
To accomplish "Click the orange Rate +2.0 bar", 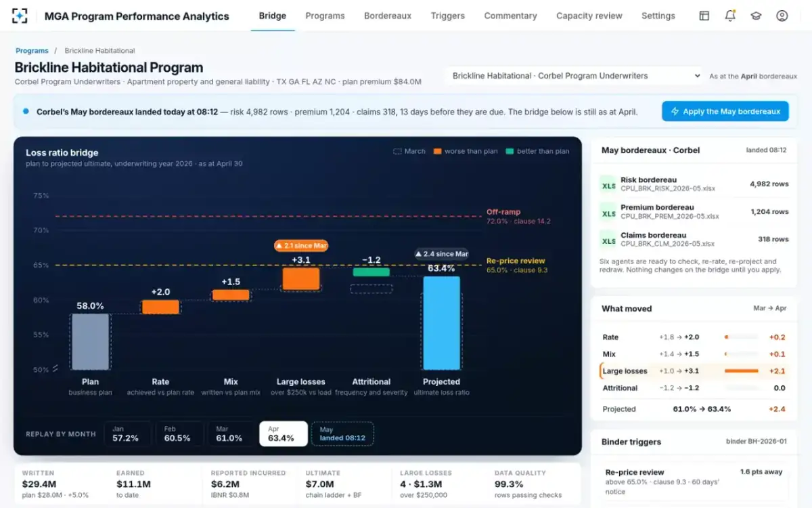I will (160, 307).
